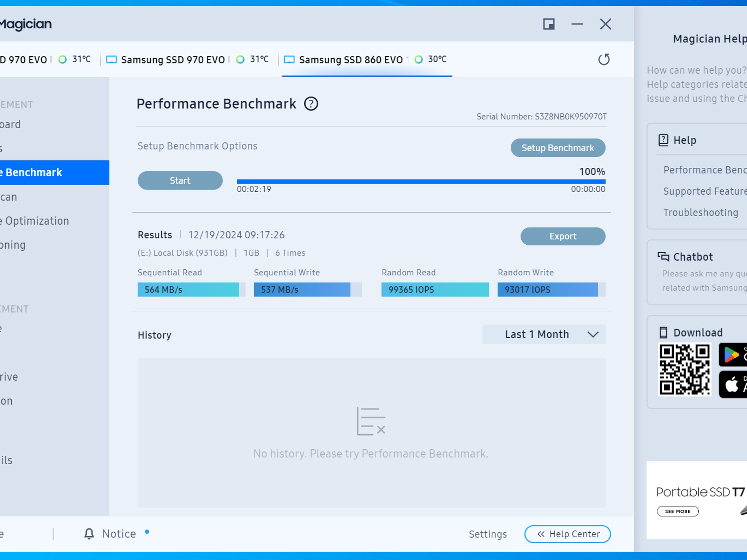This screenshot has height=560, width=747.
Task: Click the Help book icon
Action: tap(663, 140)
